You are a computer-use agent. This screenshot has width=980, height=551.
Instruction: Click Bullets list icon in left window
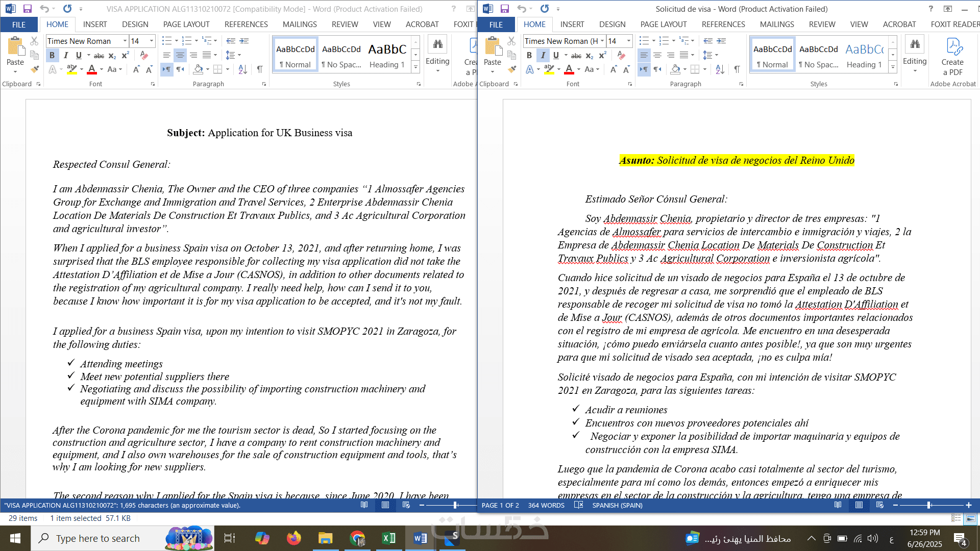click(x=166, y=41)
